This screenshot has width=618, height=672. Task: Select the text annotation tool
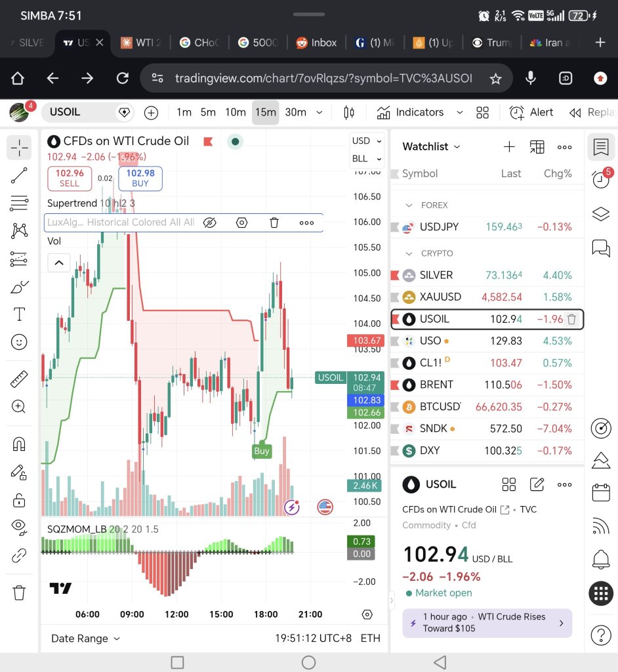tap(19, 314)
